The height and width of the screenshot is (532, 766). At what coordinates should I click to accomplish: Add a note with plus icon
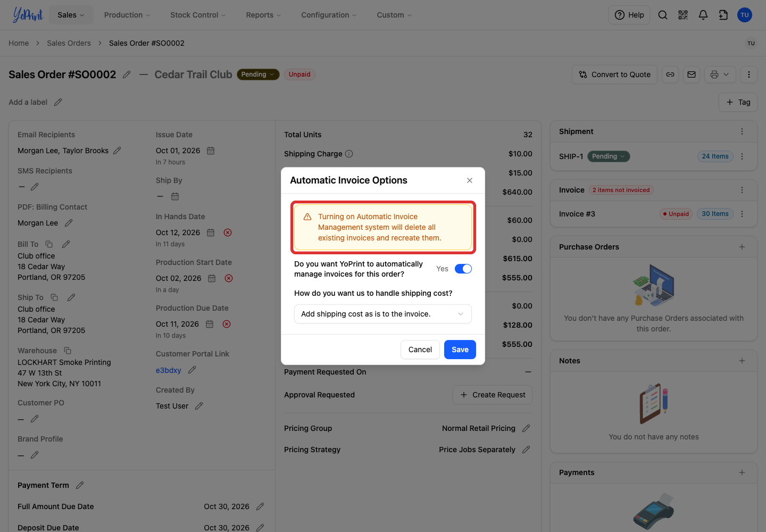(742, 361)
